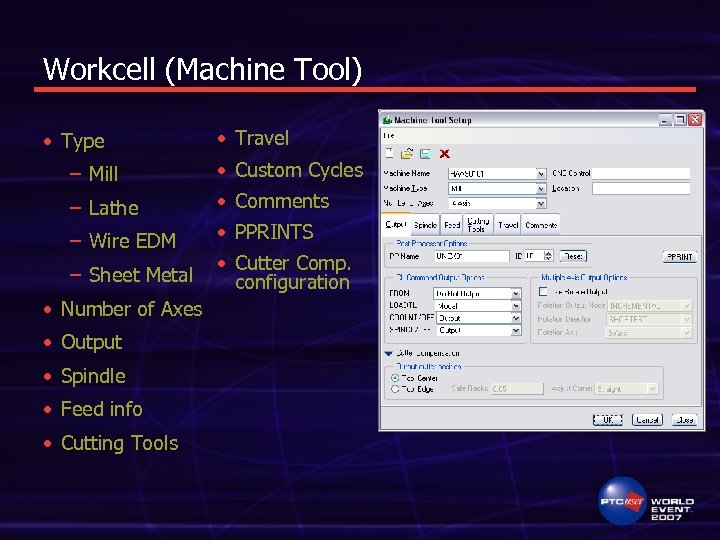
Task: Click the New machine file icon
Action: pos(389,153)
